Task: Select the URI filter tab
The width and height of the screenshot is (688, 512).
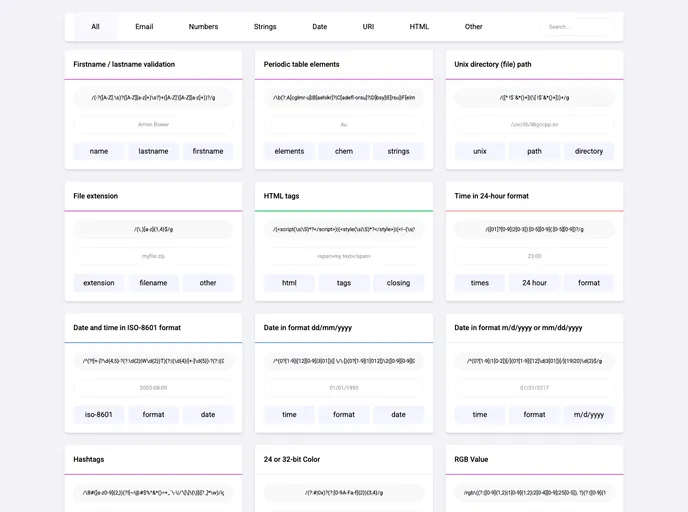Action: click(368, 27)
